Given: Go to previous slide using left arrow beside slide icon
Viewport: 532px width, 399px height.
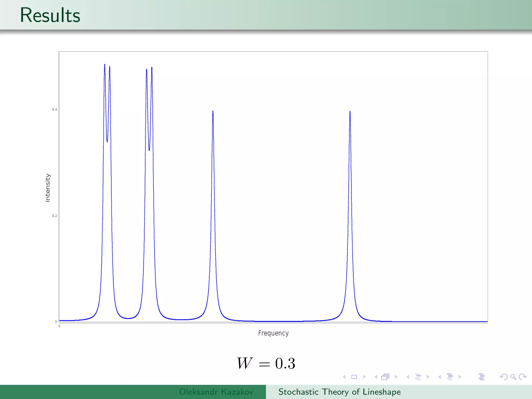Looking at the screenshot, I should coord(344,377).
